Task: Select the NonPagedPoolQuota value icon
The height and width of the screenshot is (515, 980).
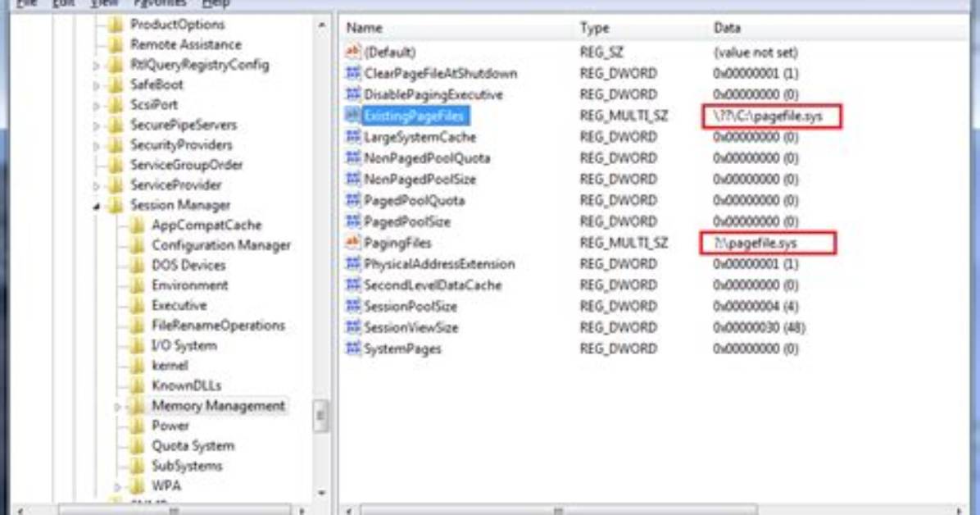Action: pos(353,157)
